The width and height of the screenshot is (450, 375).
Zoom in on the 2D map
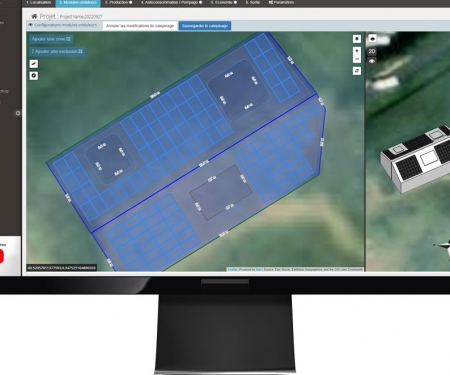click(357, 51)
